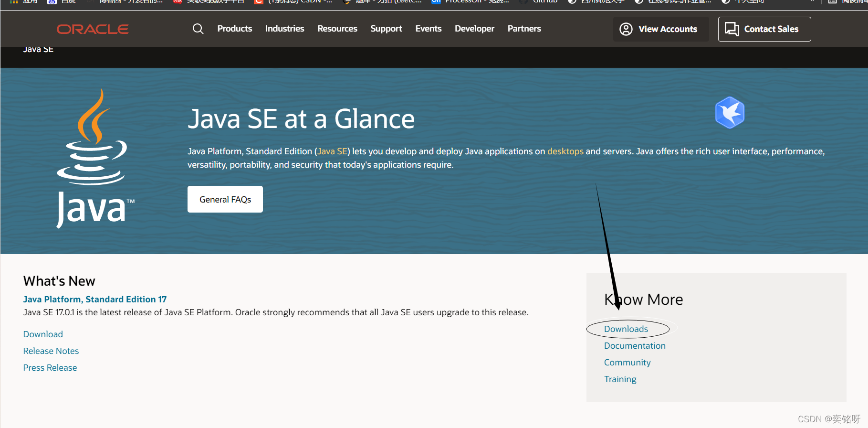Click the Download link under What's New
The image size is (868, 428).
(x=43, y=334)
